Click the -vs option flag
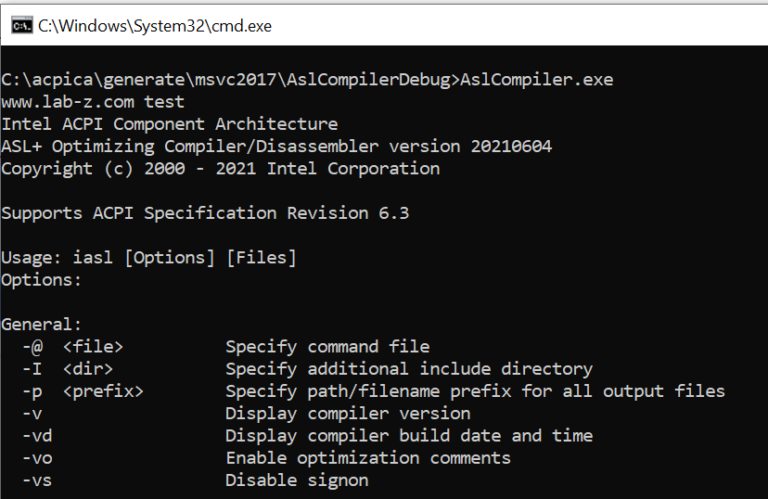 pos(37,480)
